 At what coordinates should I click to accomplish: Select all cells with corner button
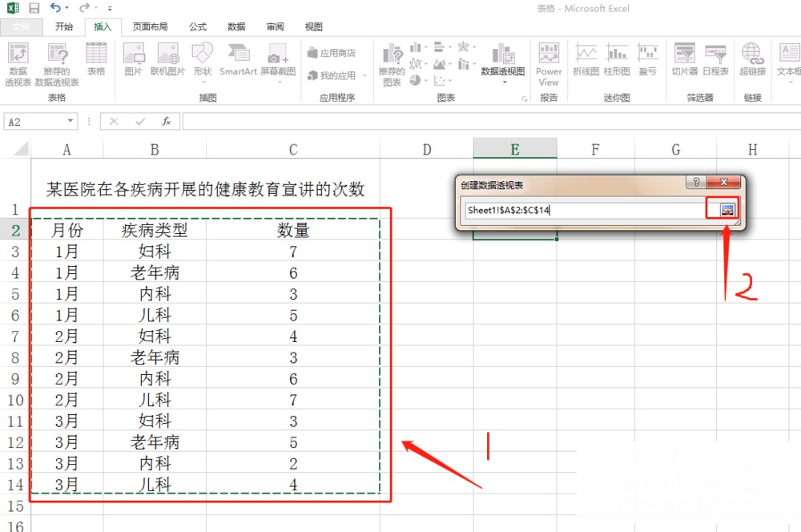[21, 149]
